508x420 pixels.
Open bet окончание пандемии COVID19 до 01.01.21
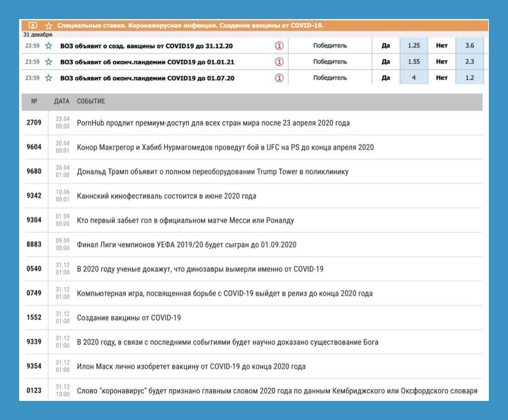click(147, 62)
